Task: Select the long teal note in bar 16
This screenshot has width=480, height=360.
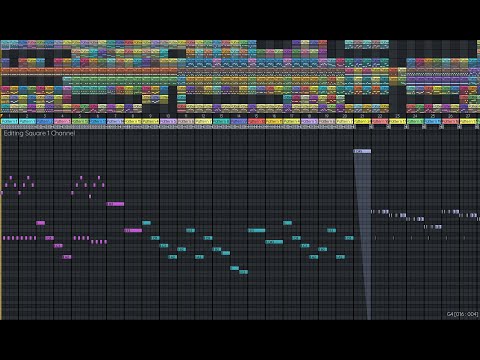Action: click(x=274, y=242)
